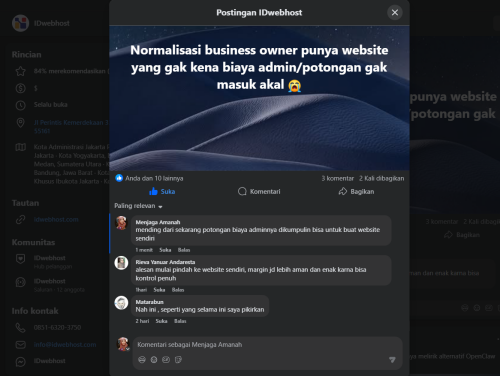Viewport: 500px width, 376px height.
Task: Click the post image with Normalisasi text
Action: pos(259,98)
